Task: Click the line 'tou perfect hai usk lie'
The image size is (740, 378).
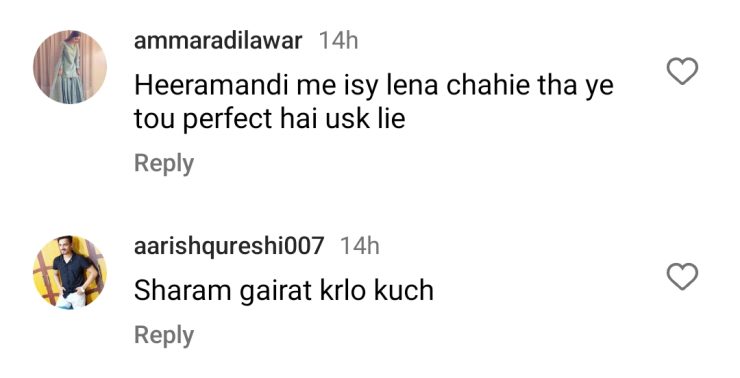Action: (269, 118)
